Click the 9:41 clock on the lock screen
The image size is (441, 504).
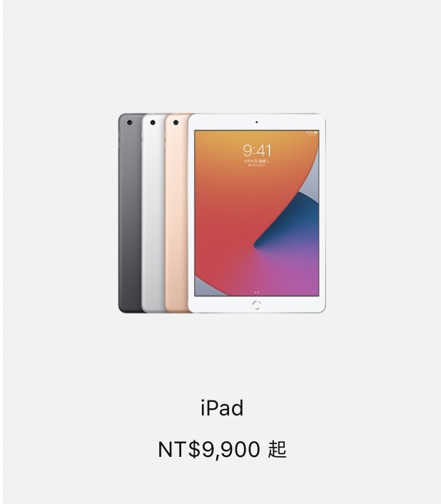(257, 150)
